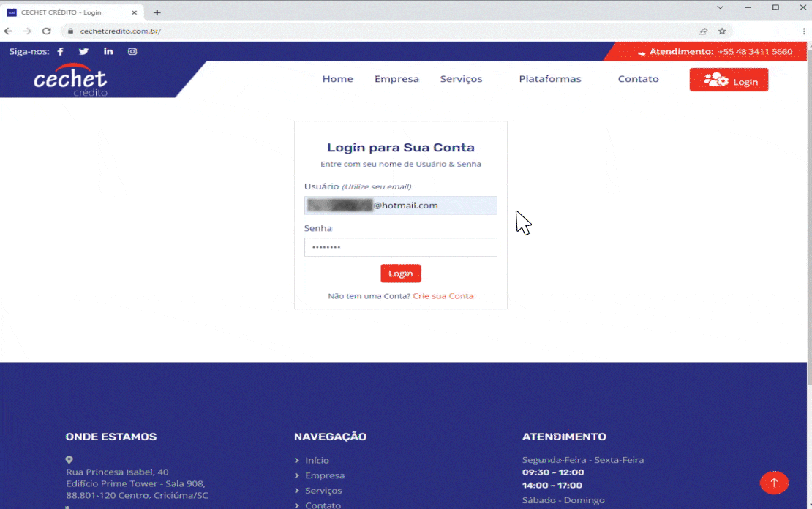Open a new browser tab
812x509 pixels.
coord(157,12)
